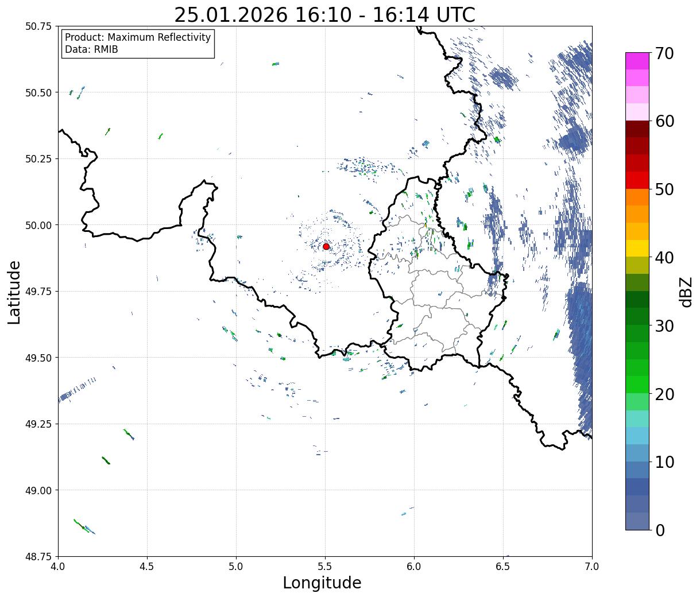Pick the yellow swatch just above 40 dBZ
This screenshot has height=597, width=700.
637,248
